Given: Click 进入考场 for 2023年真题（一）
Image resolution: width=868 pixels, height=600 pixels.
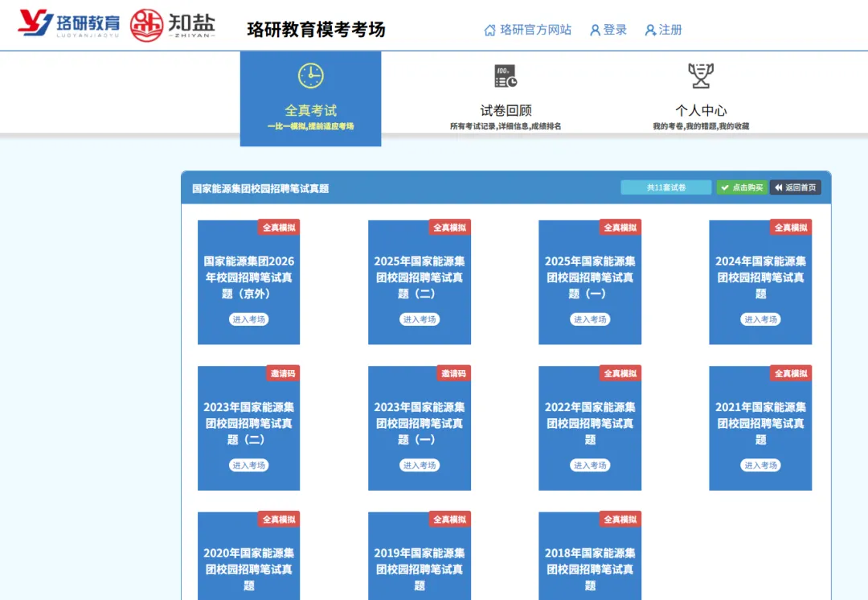Looking at the screenshot, I should click(x=419, y=466).
